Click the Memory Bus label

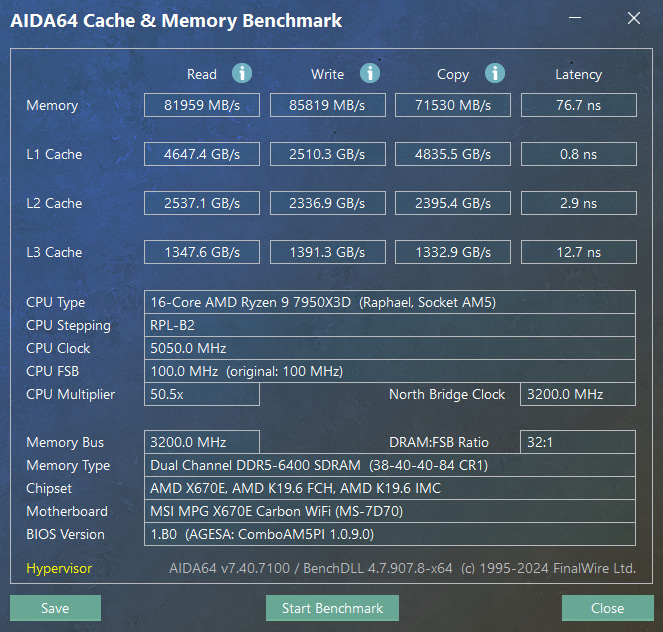65,443
